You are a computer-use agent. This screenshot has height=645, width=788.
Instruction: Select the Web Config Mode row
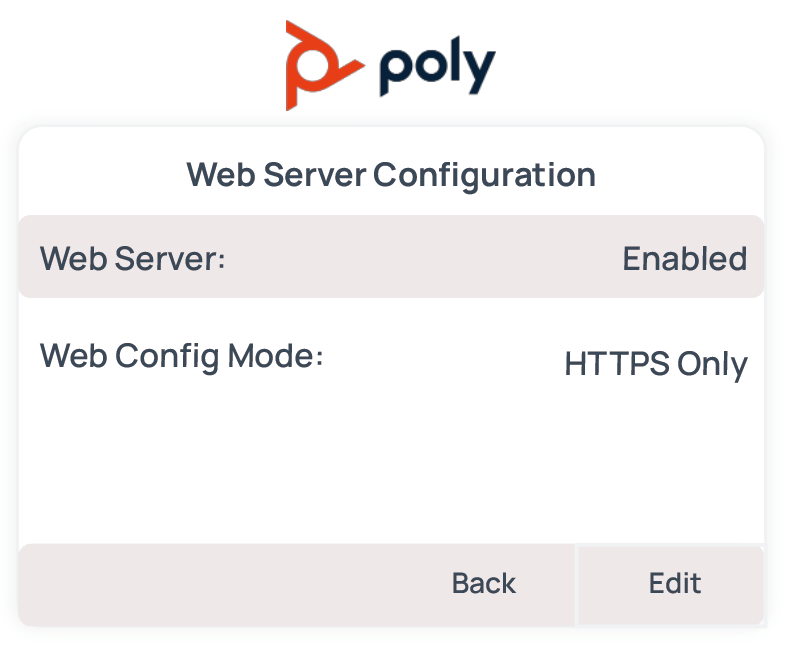click(x=391, y=359)
